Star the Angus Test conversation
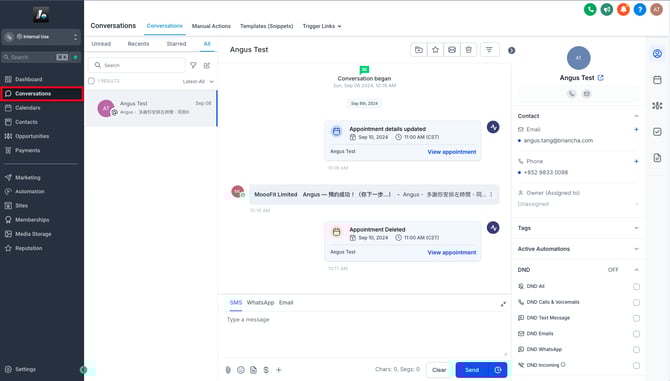 pos(435,50)
